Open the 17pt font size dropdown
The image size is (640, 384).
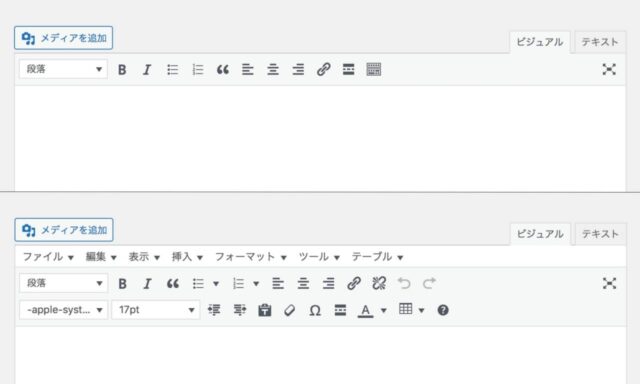(x=156, y=310)
